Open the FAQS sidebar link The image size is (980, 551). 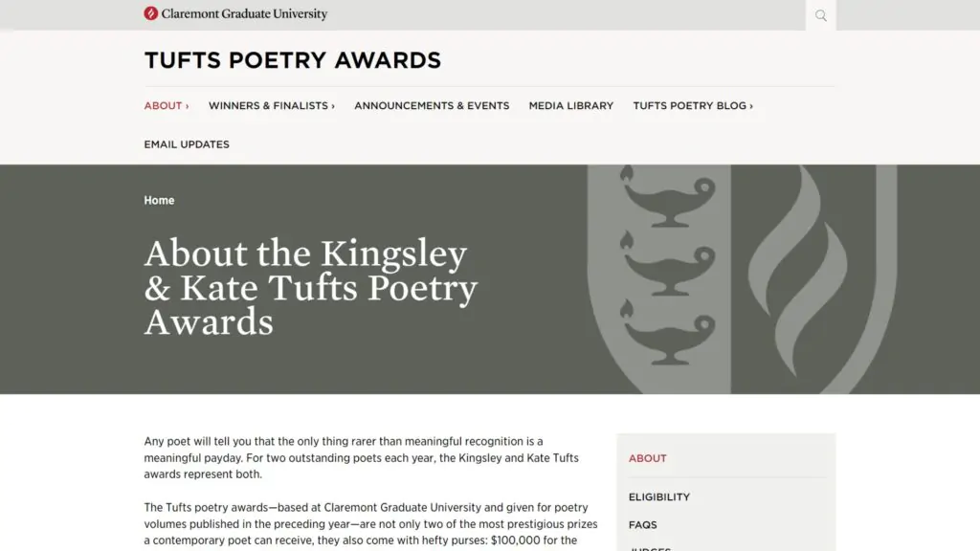click(643, 525)
